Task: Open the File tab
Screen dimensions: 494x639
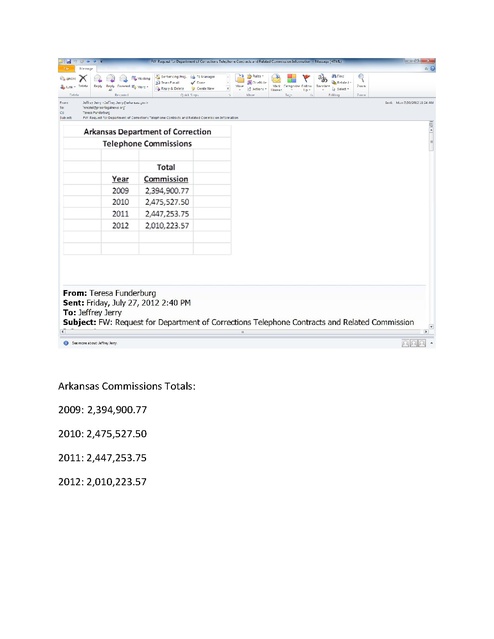Action: pos(66,68)
